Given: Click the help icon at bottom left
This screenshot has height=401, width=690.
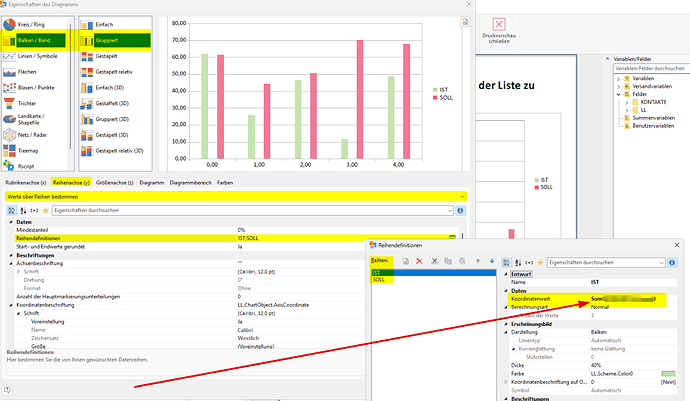Looking at the screenshot, I should pos(7,390).
